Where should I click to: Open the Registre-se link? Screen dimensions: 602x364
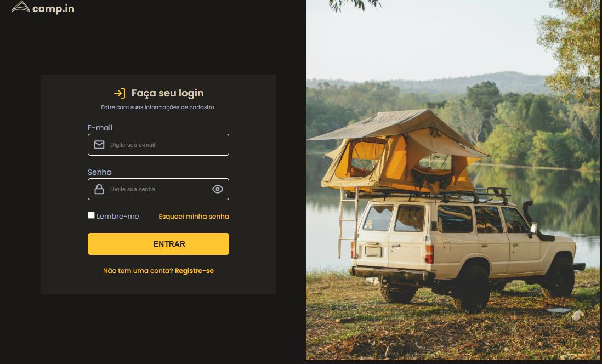[194, 271]
